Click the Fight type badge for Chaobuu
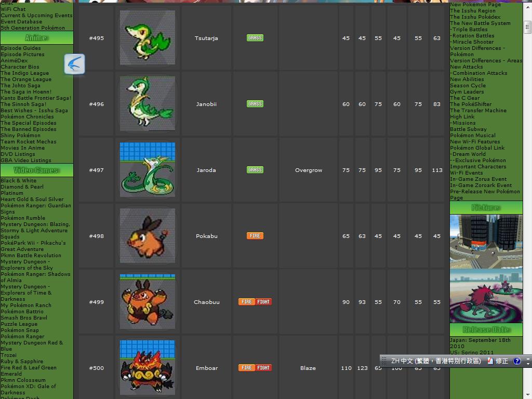 pos(263,302)
